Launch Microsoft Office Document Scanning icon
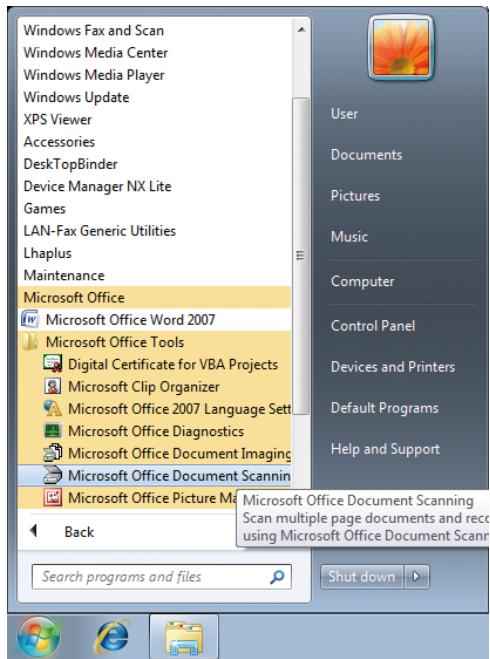 point(53,475)
